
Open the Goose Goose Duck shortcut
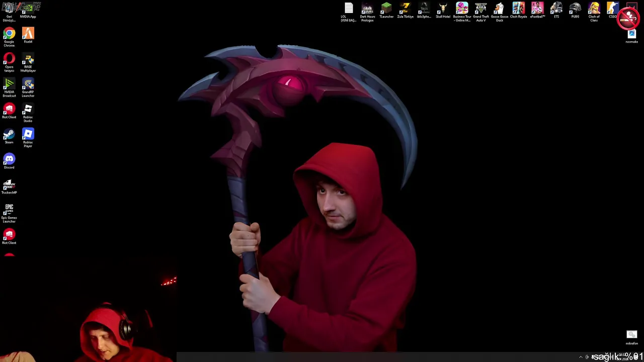click(x=500, y=12)
